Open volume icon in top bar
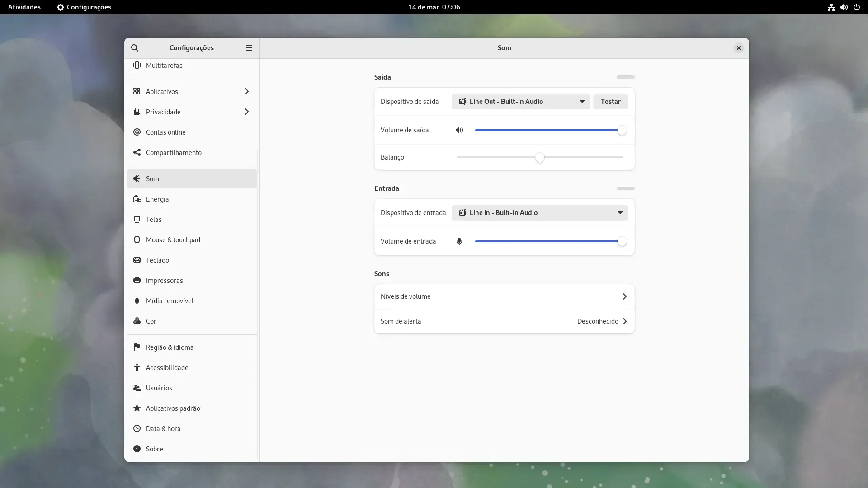The width and height of the screenshot is (868, 488). coord(844,7)
